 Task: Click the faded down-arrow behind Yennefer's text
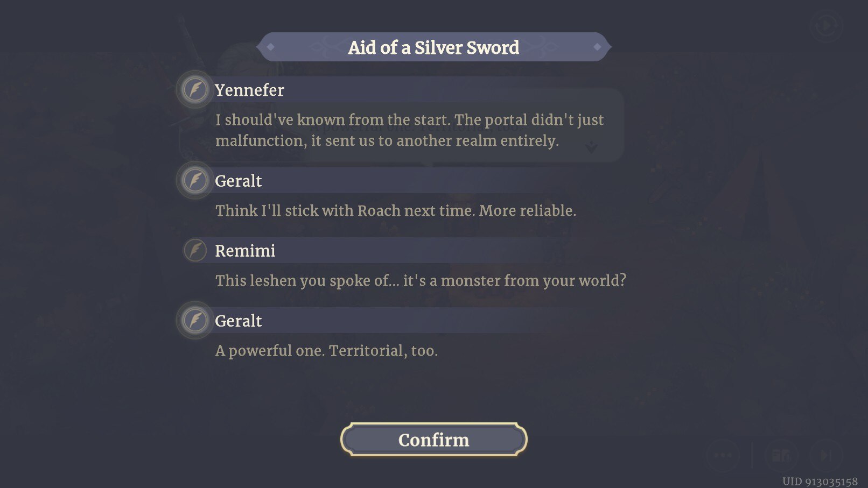click(591, 147)
